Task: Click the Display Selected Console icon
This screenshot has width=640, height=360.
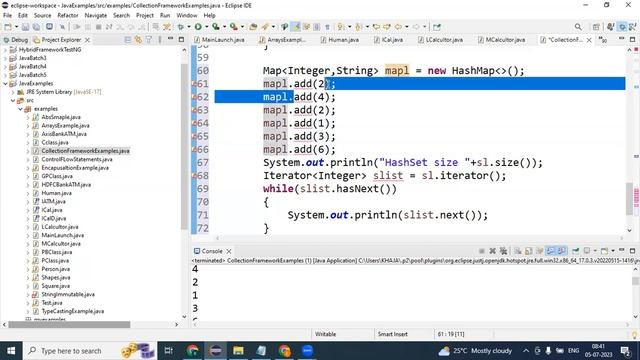Action: (x=587, y=251)
